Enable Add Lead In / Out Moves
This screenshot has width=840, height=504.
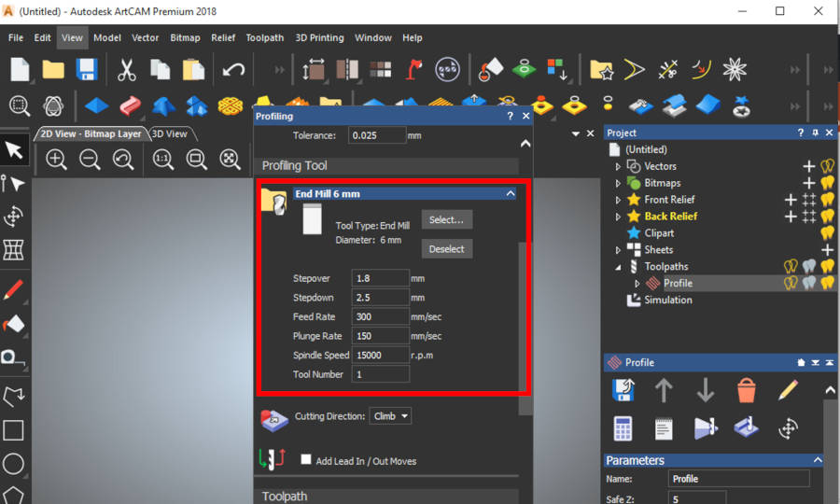pos(306,459)
